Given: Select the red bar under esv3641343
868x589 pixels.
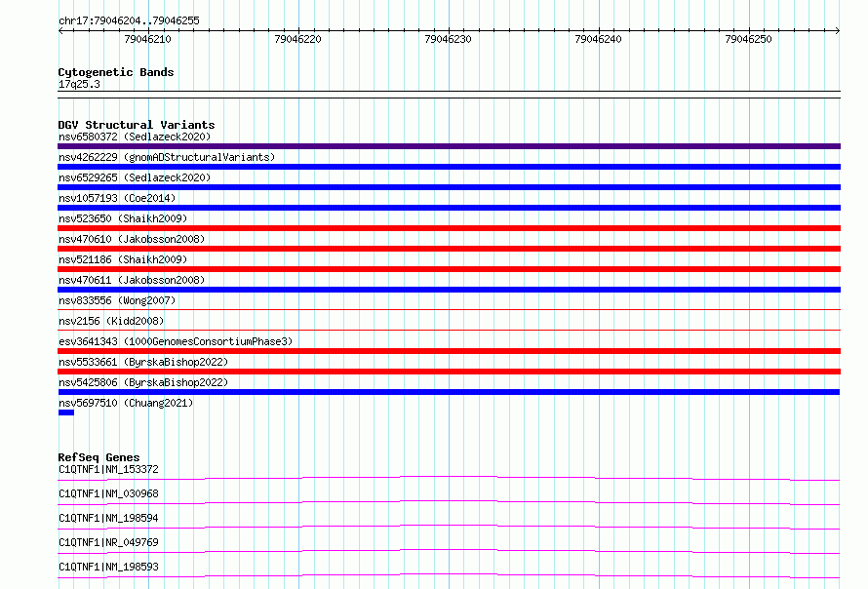Looking at the screenshot, I should [x=449, y=351].
